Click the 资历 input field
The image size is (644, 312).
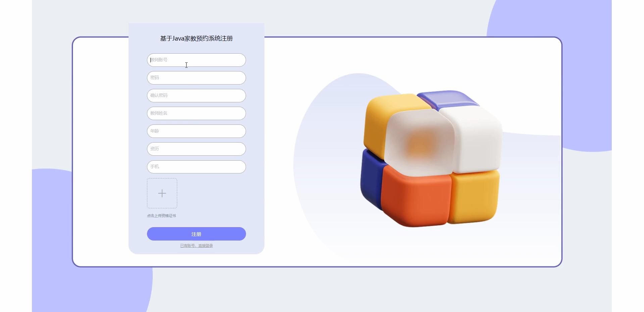click(x=196, y=149)
